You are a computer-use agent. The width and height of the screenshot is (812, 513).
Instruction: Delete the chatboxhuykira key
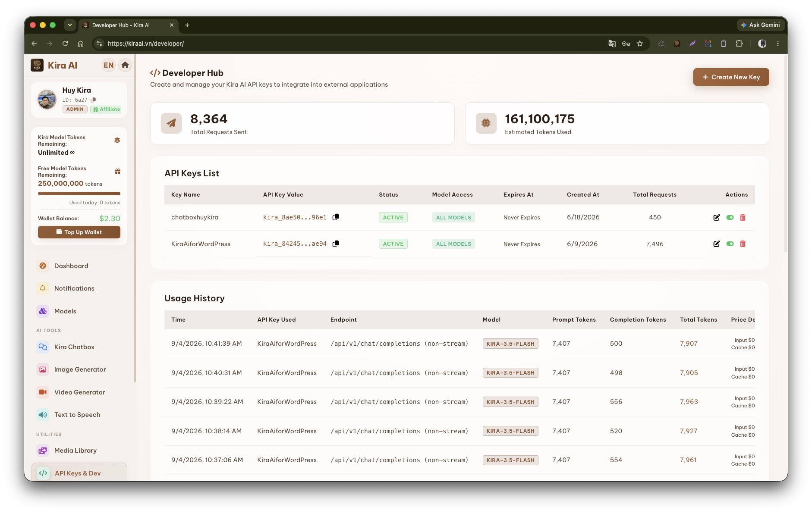(743, 217)
